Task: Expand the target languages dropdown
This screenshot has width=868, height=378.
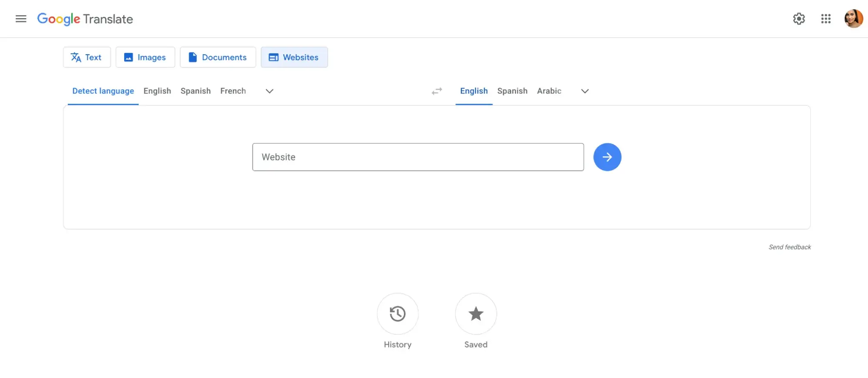Action: pyautogui.click(x=584, y=91)
